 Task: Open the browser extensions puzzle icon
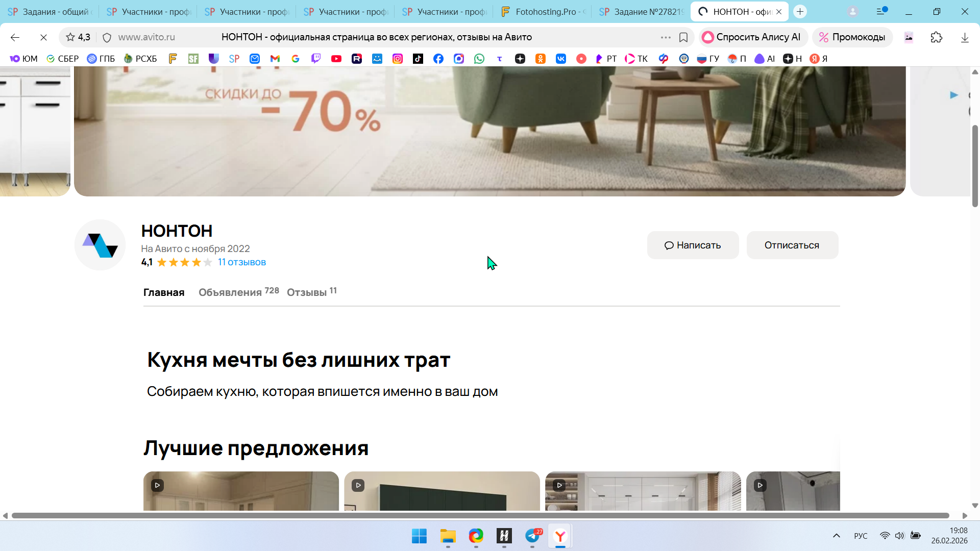pyautogui.click(x=936, y=37)
